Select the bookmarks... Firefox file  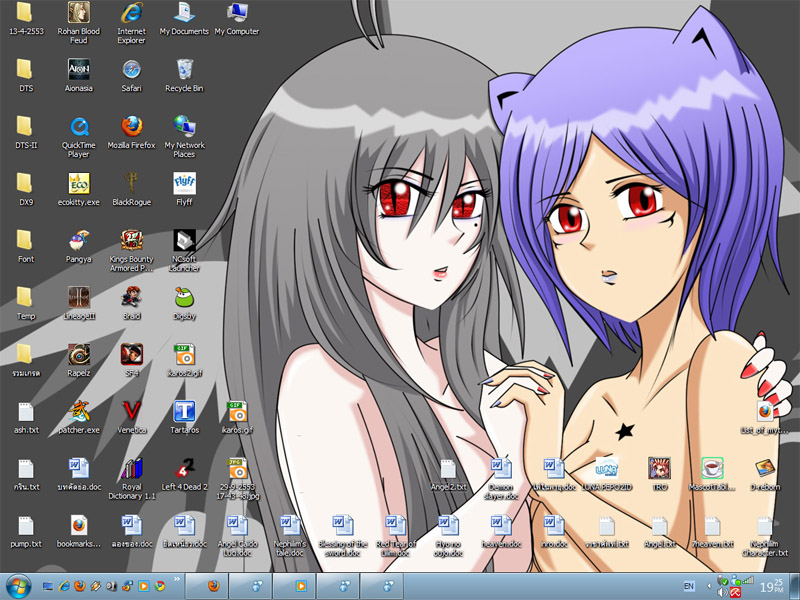pyautogui.click(x=79, y=531)
